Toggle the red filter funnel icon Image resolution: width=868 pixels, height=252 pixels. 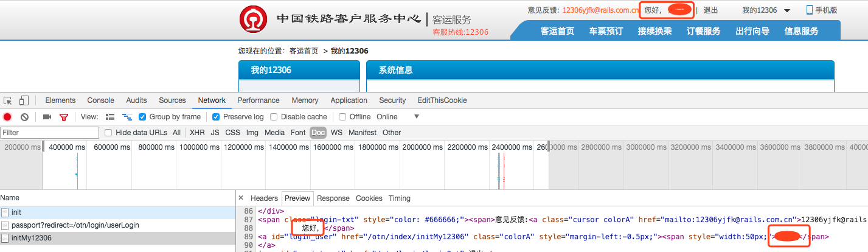coord(63,117)
